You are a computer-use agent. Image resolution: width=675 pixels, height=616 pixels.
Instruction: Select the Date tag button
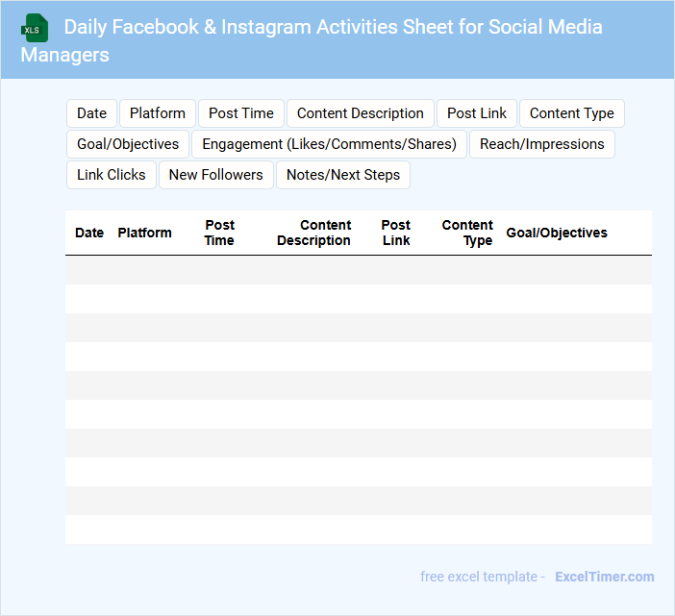pyautogui.click(x=91, y=113)
